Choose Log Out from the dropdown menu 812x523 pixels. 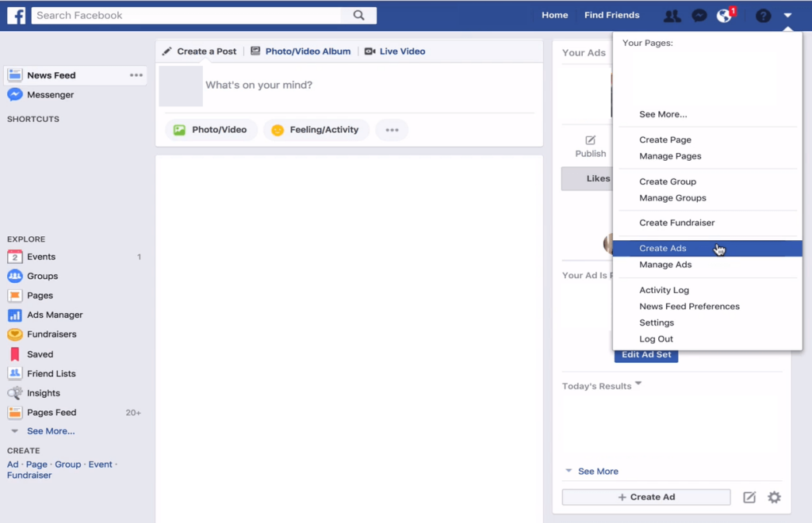[x=655, y=338]
